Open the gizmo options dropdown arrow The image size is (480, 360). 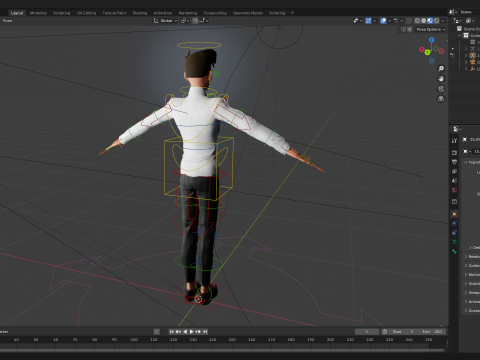tap(374, 21)
